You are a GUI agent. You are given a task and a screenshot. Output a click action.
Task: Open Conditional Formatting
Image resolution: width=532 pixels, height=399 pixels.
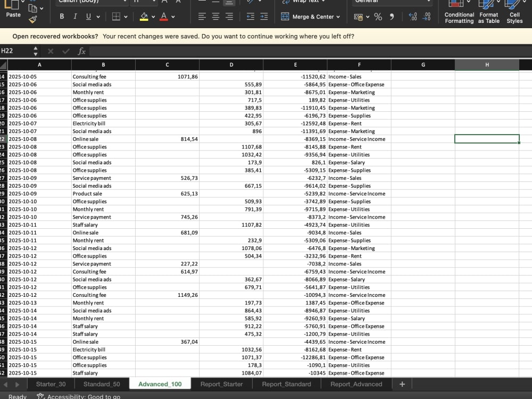click(459, 13)
